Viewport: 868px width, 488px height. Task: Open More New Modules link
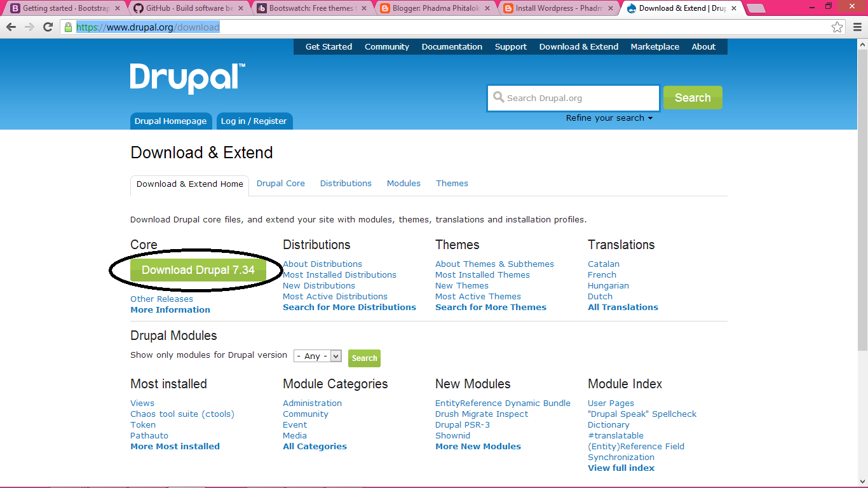[478, 446]
